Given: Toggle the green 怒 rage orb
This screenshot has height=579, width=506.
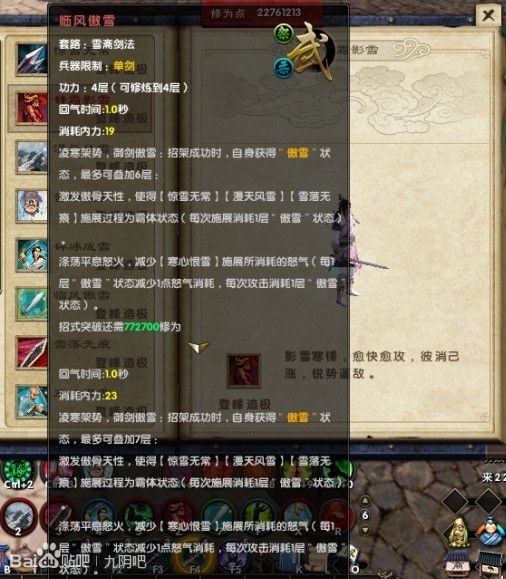Looking at the screenshot, I should coord(283,34).
